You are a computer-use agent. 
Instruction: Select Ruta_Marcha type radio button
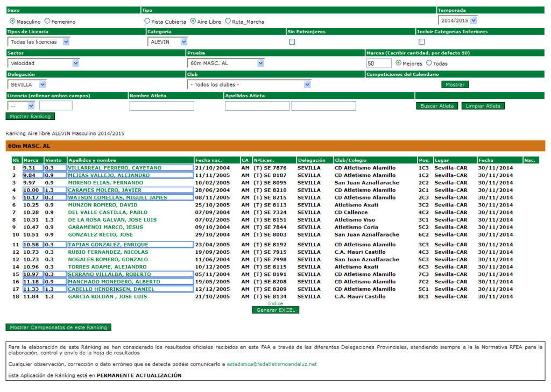tap(228, 22)
